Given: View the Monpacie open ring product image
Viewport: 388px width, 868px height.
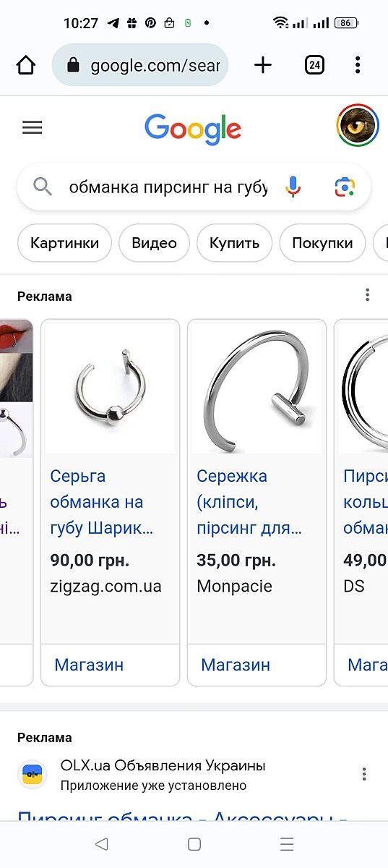Looking at the screenshot, I should (256, 386).
